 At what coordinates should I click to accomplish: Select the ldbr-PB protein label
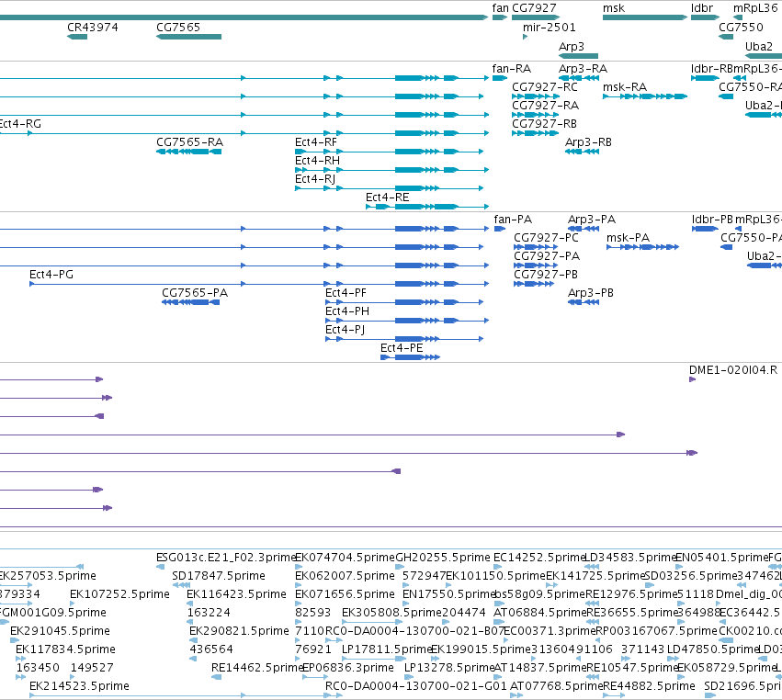[712, 219]
